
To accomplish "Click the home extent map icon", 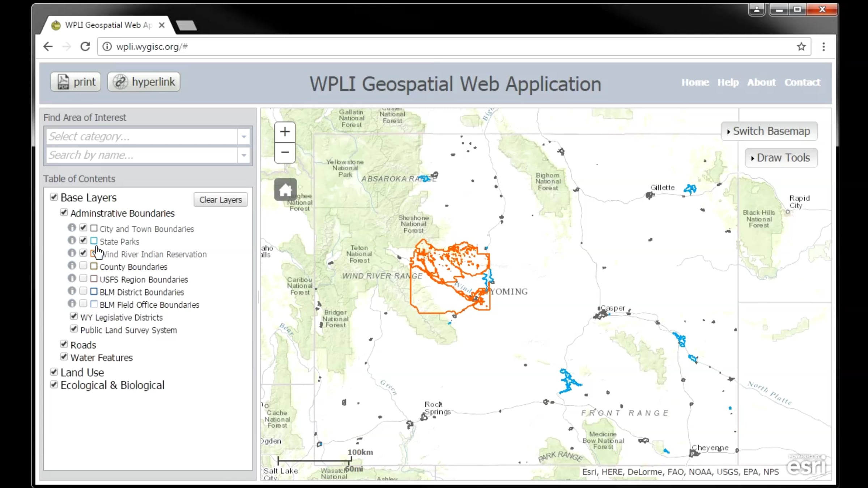I will (x=285, y=189).
